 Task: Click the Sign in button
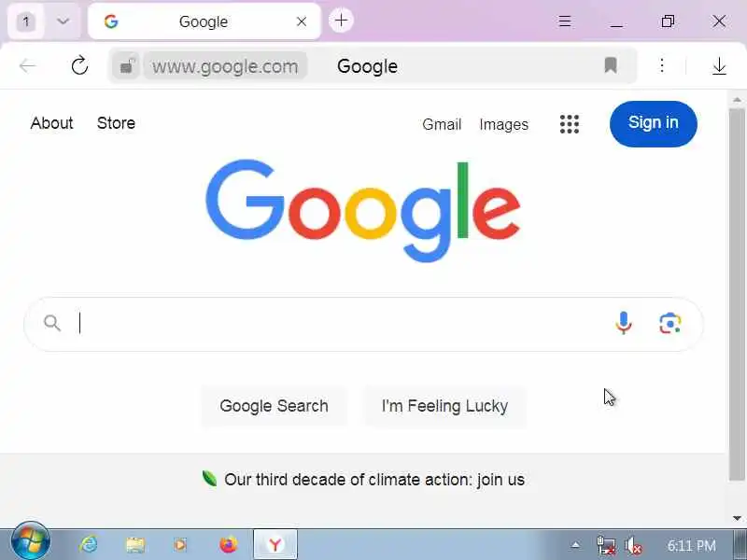pos(653,124)
